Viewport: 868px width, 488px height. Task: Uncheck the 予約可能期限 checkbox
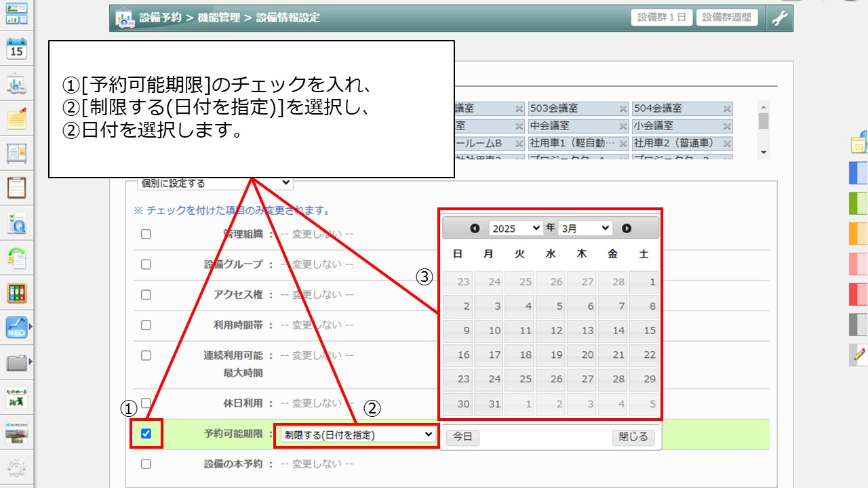coord(146,434)
